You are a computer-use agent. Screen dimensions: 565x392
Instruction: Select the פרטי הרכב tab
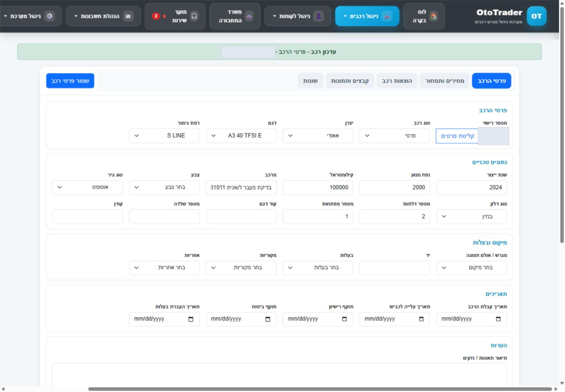(x=491, y=81)
